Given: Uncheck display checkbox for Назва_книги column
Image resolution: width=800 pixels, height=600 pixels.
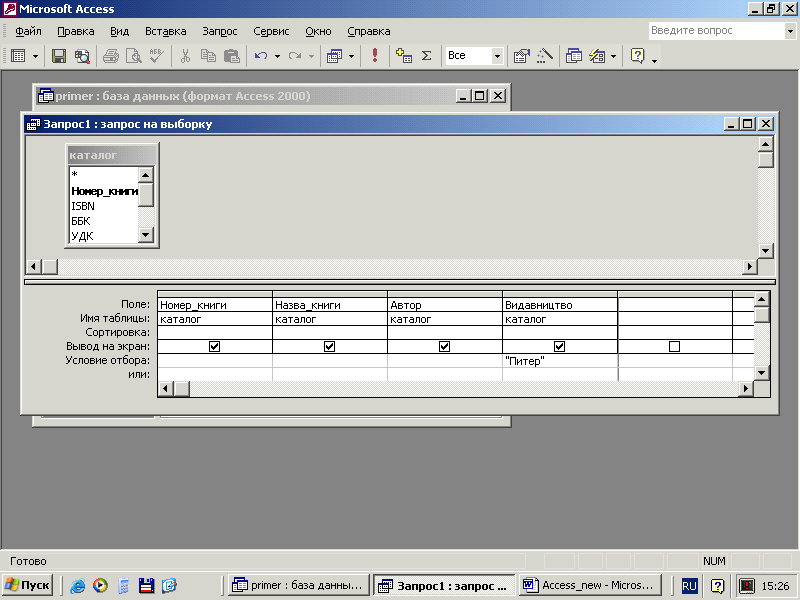Looking at the screenshot, I should click(330, 346).
